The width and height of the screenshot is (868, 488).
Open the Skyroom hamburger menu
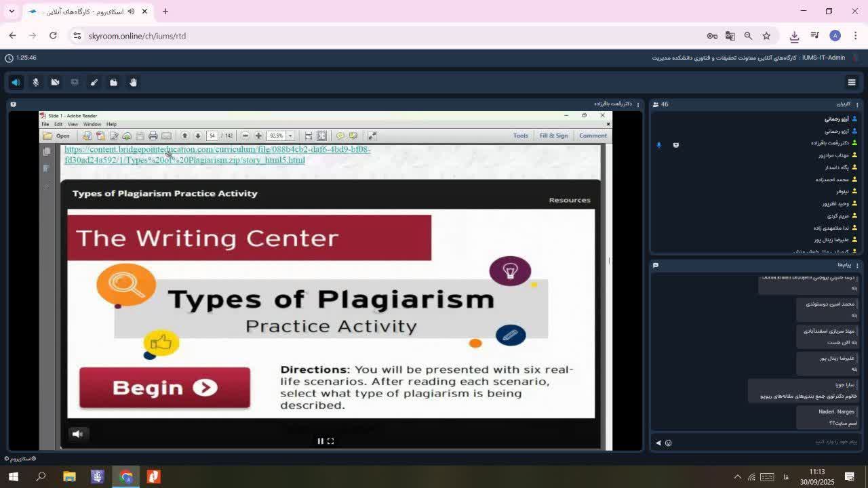pos(852,82)
